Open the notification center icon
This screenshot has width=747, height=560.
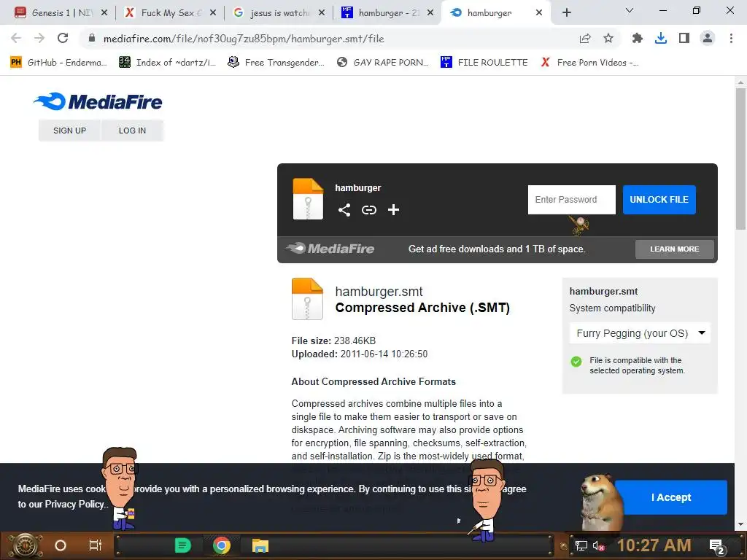pos(717,546)
